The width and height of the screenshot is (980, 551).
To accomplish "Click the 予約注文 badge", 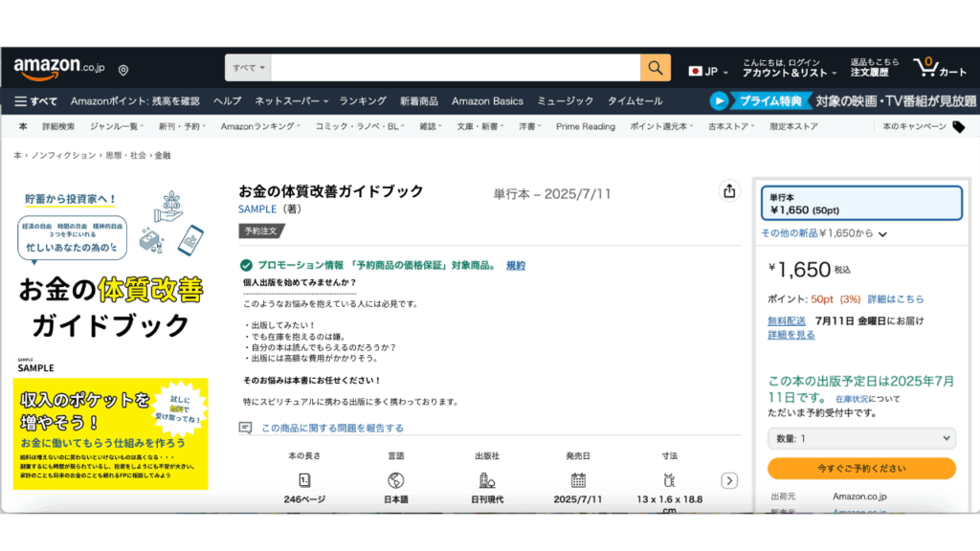I will pos(261,231).
